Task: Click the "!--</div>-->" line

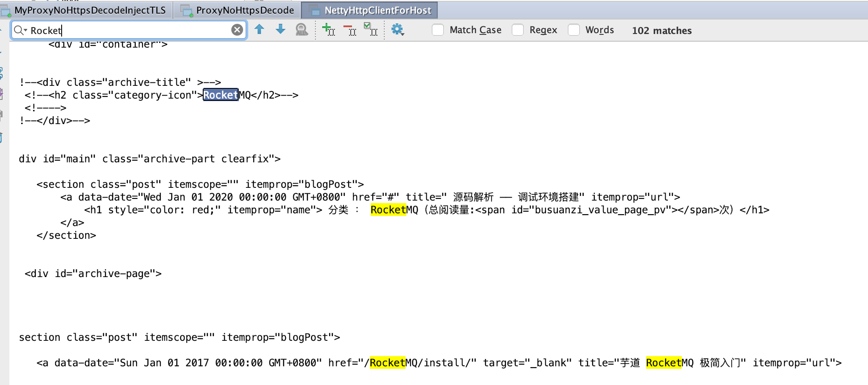Action: point(55,120)
